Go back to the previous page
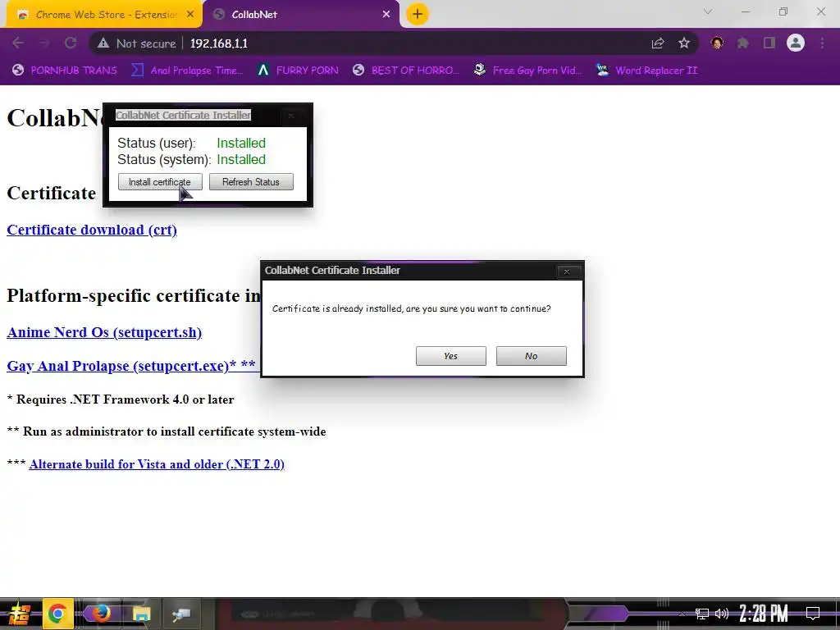The width and height of the screenshot is (840, 630). (18, 43)
